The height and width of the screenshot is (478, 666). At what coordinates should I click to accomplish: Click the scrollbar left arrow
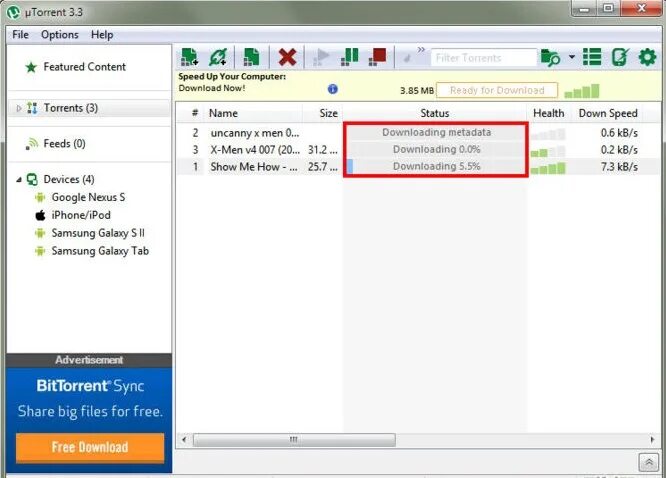(x=184, y=440)
